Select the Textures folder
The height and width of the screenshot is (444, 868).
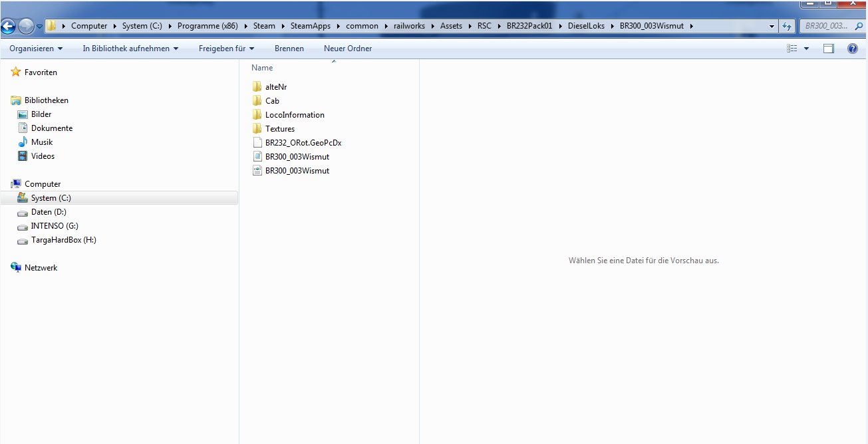[280, 129]
